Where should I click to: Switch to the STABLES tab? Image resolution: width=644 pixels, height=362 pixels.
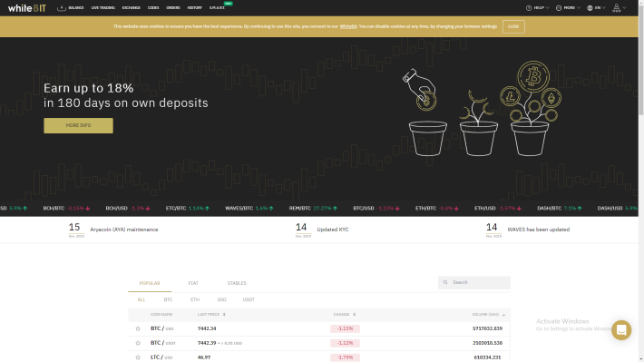pyautogui.click(x=237, y=283)
